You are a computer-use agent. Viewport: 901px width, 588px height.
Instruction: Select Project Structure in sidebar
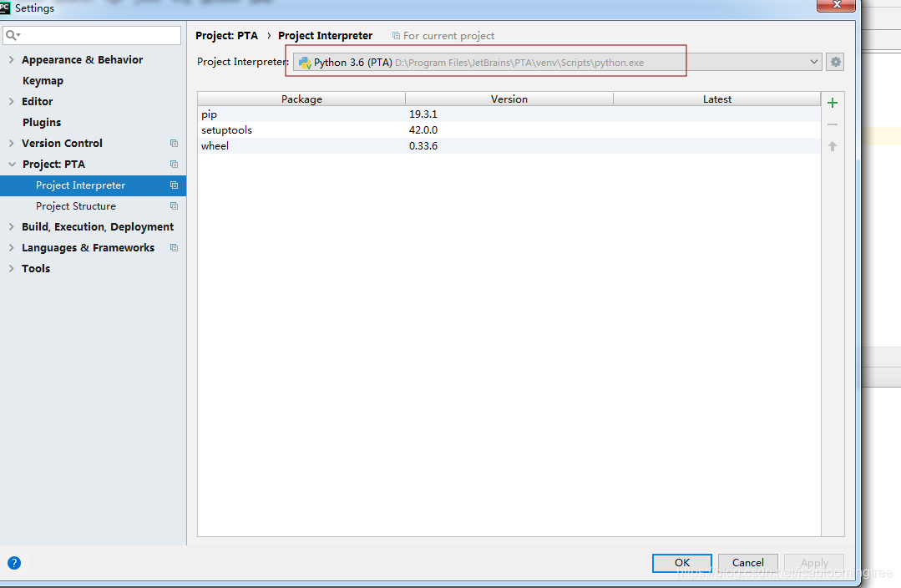(76, 205)
